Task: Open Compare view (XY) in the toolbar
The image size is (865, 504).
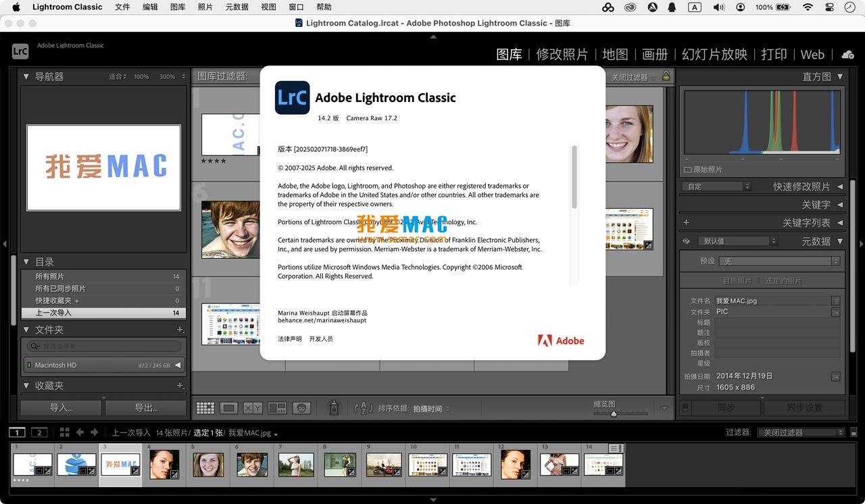Action: tap(253, 408)
